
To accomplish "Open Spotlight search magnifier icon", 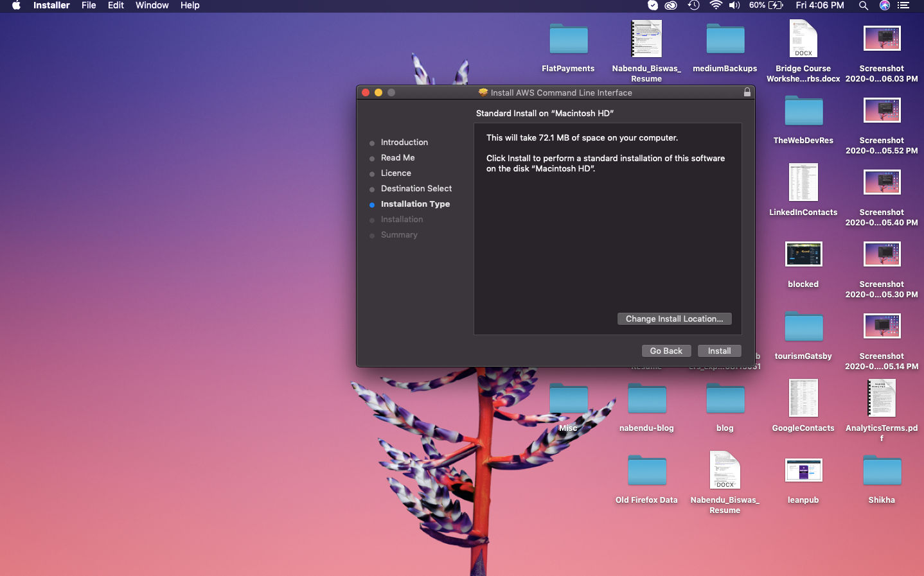I will (864, 5).
